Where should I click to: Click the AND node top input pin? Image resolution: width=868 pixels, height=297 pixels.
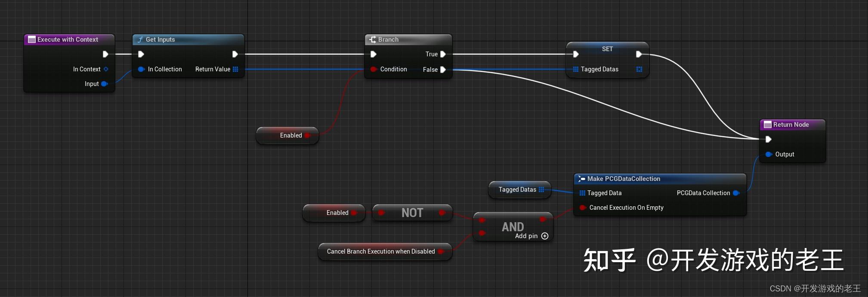(x=482, y=220)
